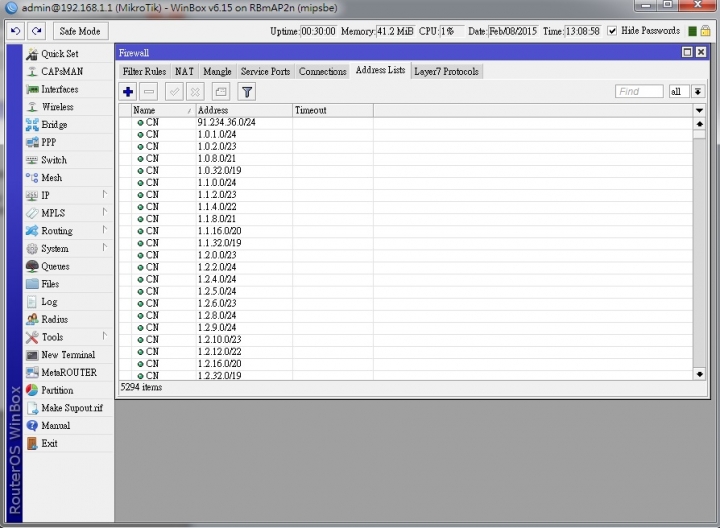Screen dimensions: 720x528
Task: Click the Redo arrow icon
Action: coord(36,31)
